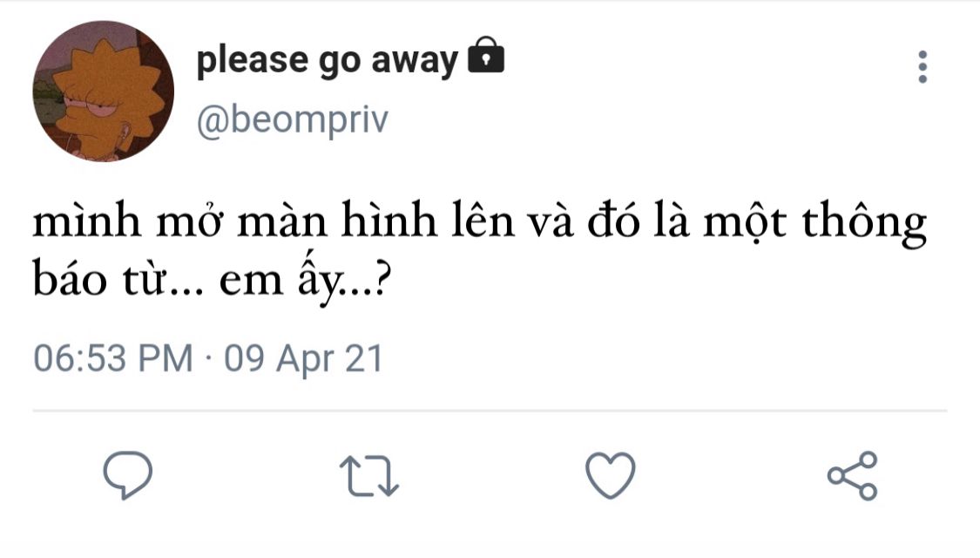Click the "09 Apr 21" date
This screenshot has width=980, height=558.
(x=304, y=358)
